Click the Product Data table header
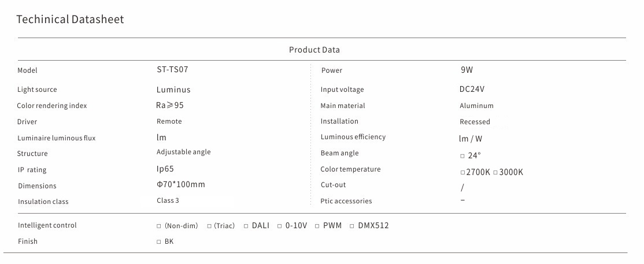This screenshot has width=644, height=264. (x=314, y=50)
